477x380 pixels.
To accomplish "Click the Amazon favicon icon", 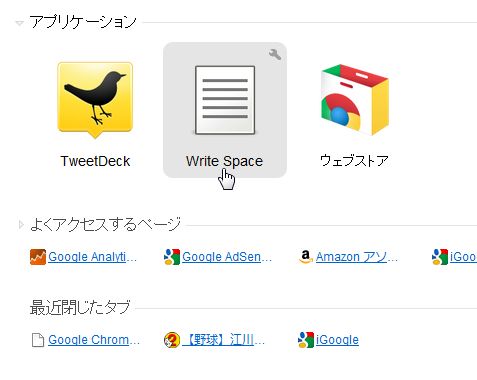I will (306, 257).
